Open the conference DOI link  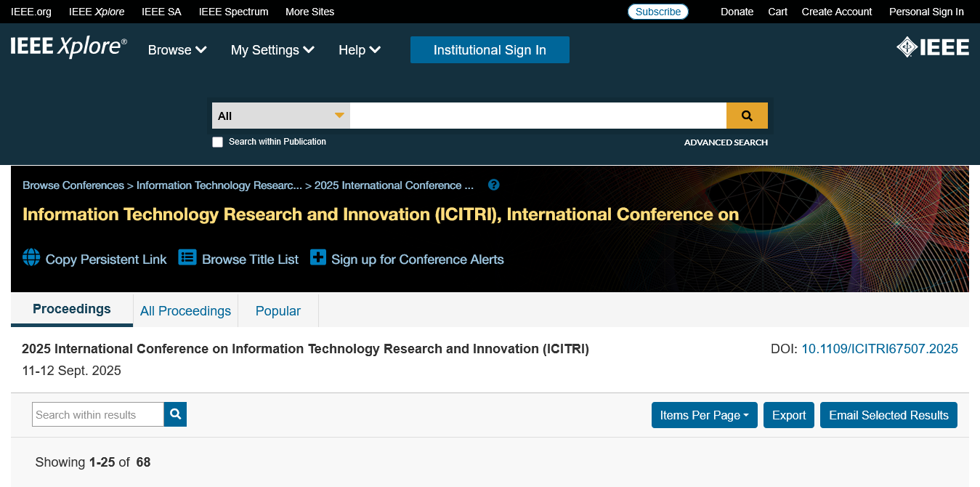pyautogui.click(x=879, y=349)
